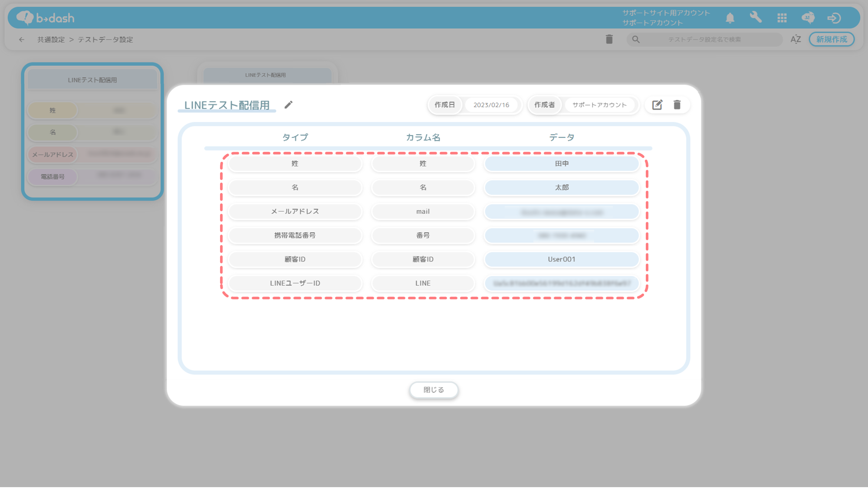Click the trash icon in the breadcrumb bar
This screenshot has height=488, width=868.
pos(609,39)
